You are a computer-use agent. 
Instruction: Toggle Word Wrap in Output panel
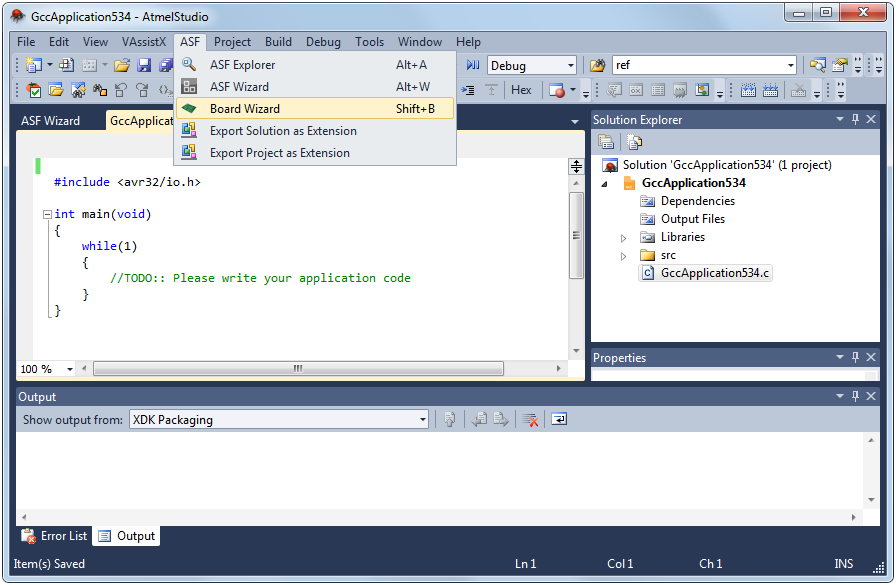559,420
